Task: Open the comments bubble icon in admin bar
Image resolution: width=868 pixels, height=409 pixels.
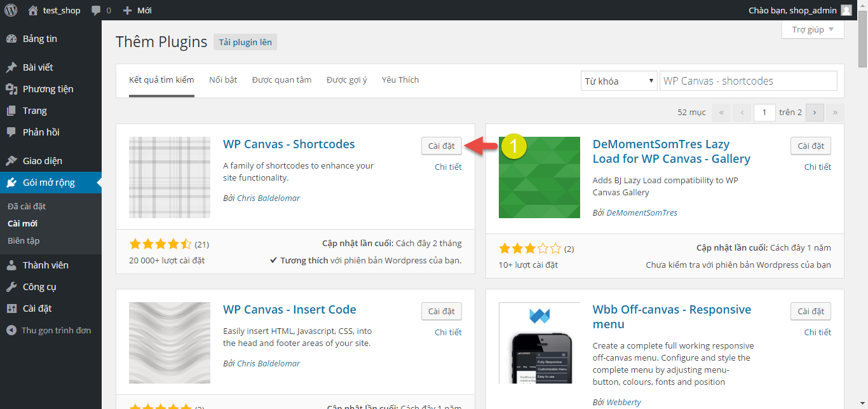Action: pos(95,11)
